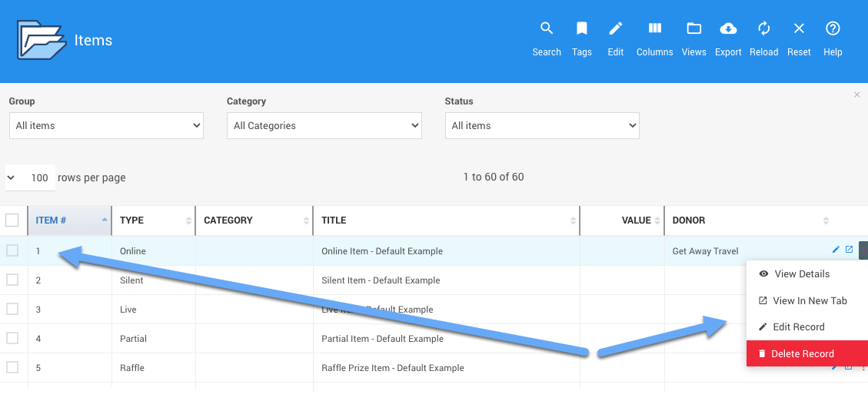Choose View Details from context menu
Viewport: 868px width, 411px height.
[x=802, y=274]
